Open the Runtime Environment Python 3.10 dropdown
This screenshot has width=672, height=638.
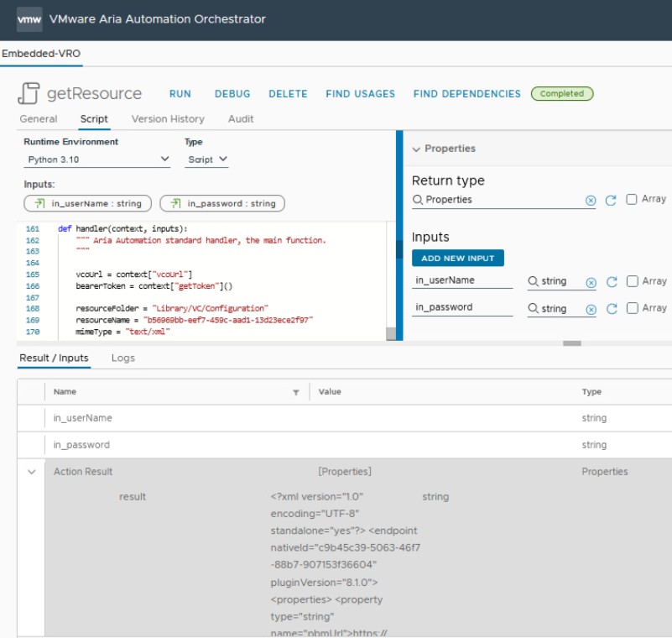tap(96, 159)
